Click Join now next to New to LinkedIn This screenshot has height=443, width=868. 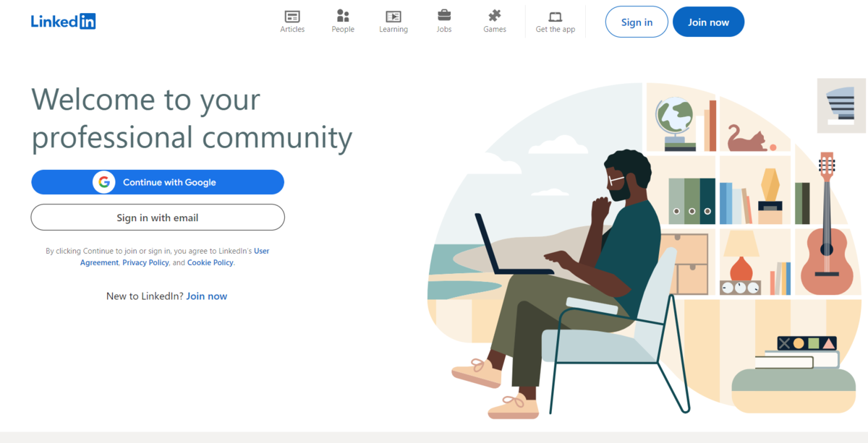pos(207,296)
